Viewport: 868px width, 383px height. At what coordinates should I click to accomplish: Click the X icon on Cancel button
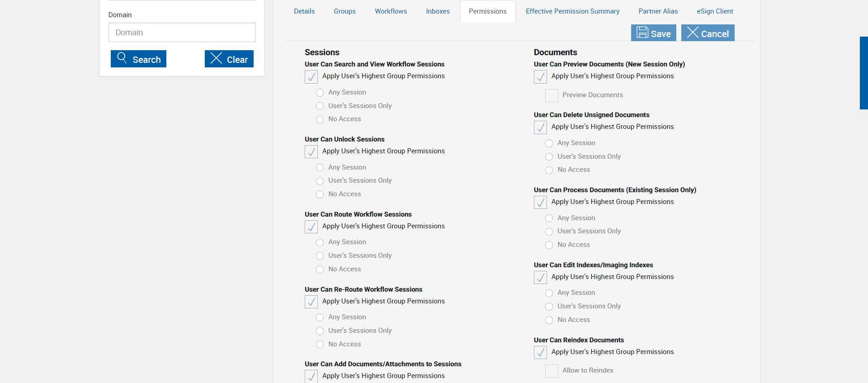point(693,33)
